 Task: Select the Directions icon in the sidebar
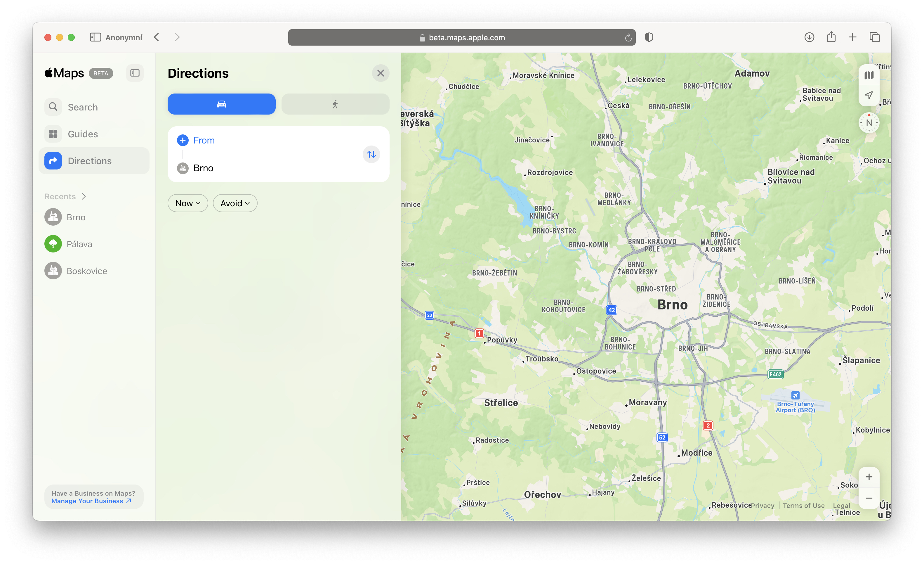[53, 161]
